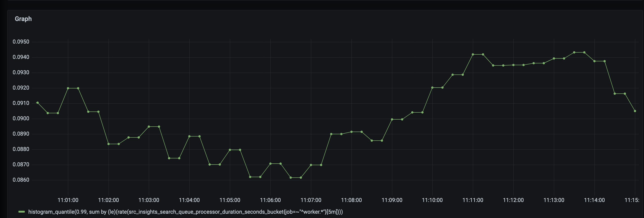
Task: Select the last data point on the line
Action: click(x=635, y=111)
